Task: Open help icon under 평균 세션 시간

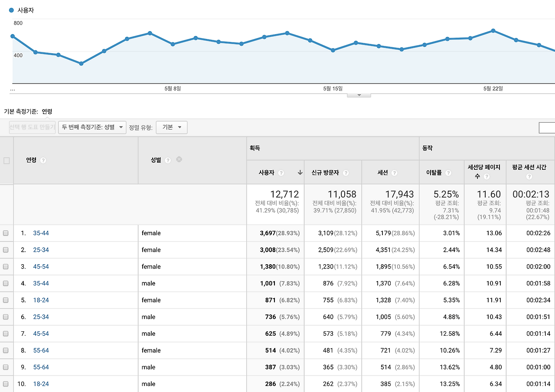Action: (529, 177)
